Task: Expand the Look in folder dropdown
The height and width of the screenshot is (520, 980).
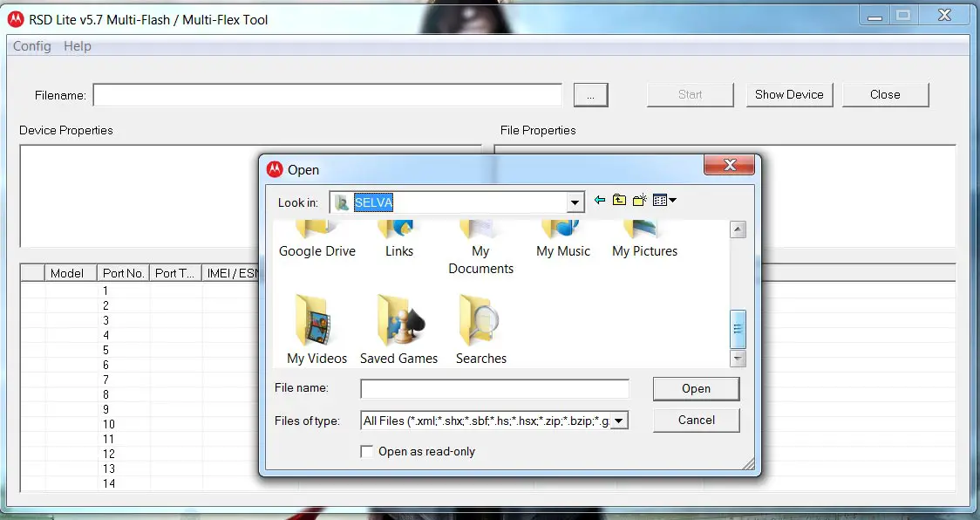Action: point(575,202)
